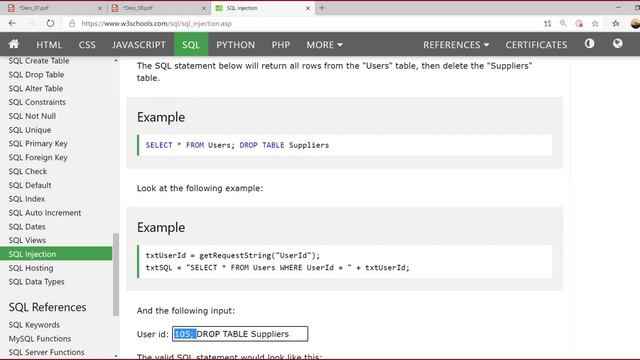
Task: Open the CSS tutorial menu item
Action: coord(87,44)
